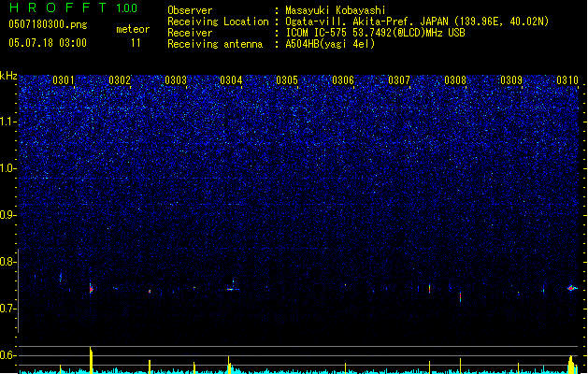Click the 0.9 kHz axis label
This screenshot has width=588, height=374.
(7, 215)
